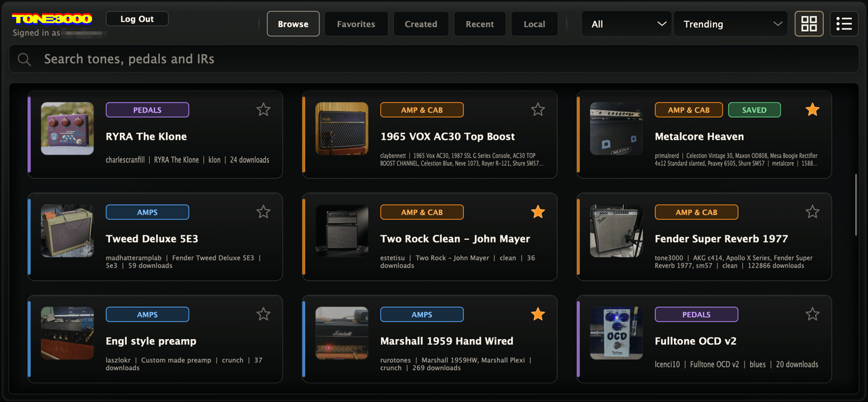This screenshot has height=402, width=868.
Task: Favorite the Tweed Deluxe 5E3 tone
Action: click(x=264, y=212)
